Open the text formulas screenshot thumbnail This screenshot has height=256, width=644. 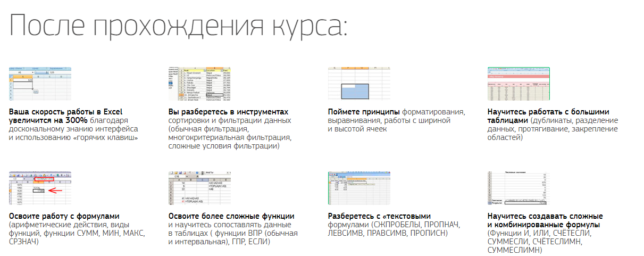point(359,188)
